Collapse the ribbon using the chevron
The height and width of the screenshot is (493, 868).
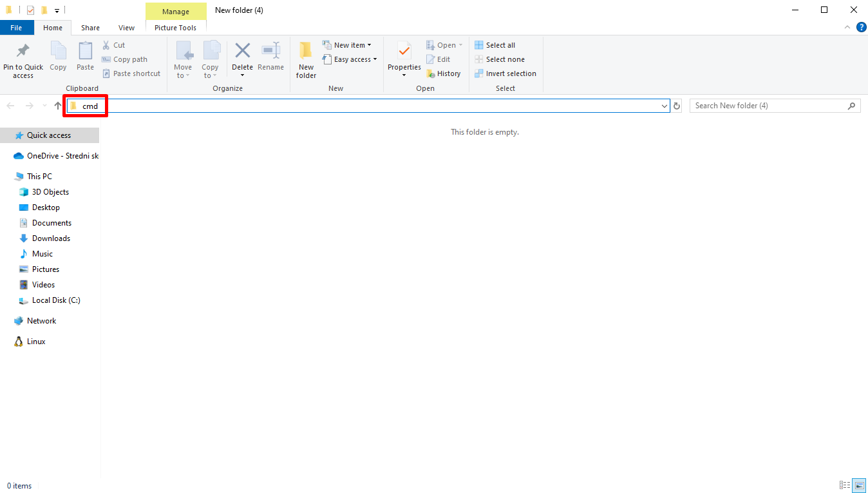pyautogui.click(x=847, y=27)
